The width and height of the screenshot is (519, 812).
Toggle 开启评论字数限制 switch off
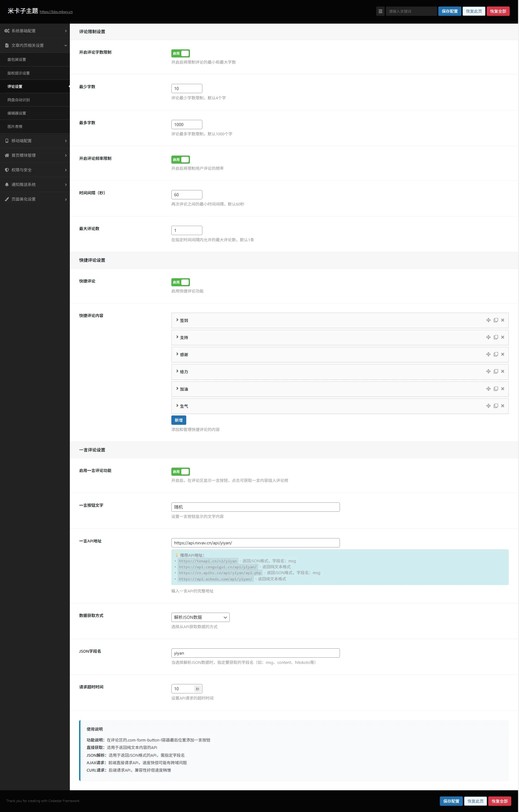click(x=180, y=53)
